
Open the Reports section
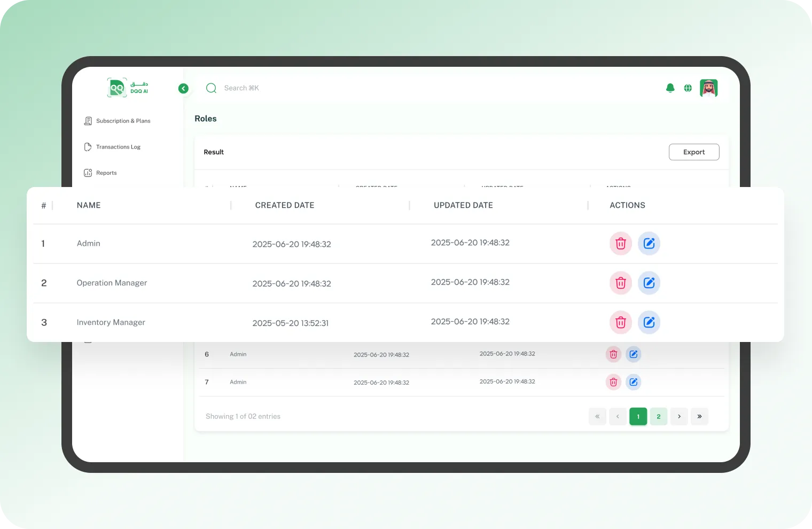(x=106, y=173)
